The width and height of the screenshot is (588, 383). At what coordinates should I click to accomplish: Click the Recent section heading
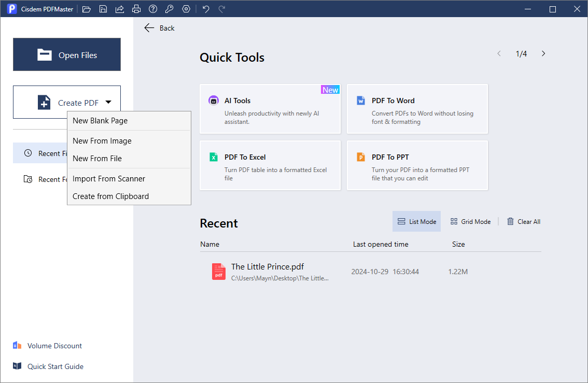pyautogui.click(x=219, y=223)
